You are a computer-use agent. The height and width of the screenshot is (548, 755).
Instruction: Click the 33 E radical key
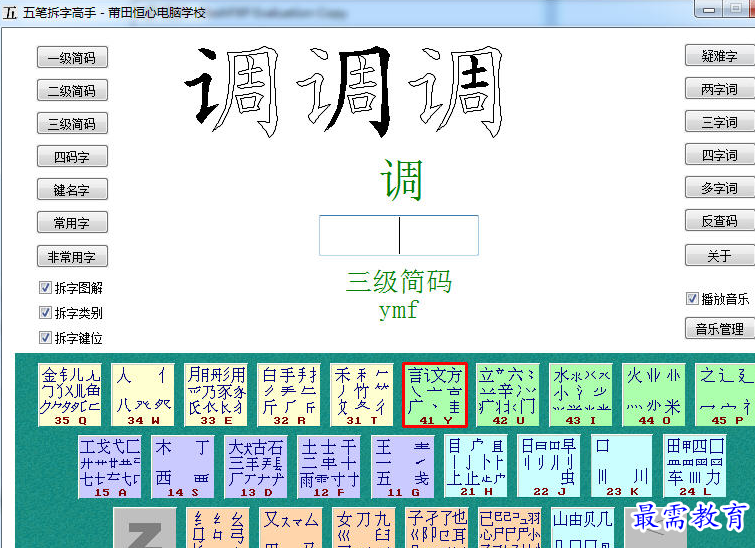click(216, 395)
